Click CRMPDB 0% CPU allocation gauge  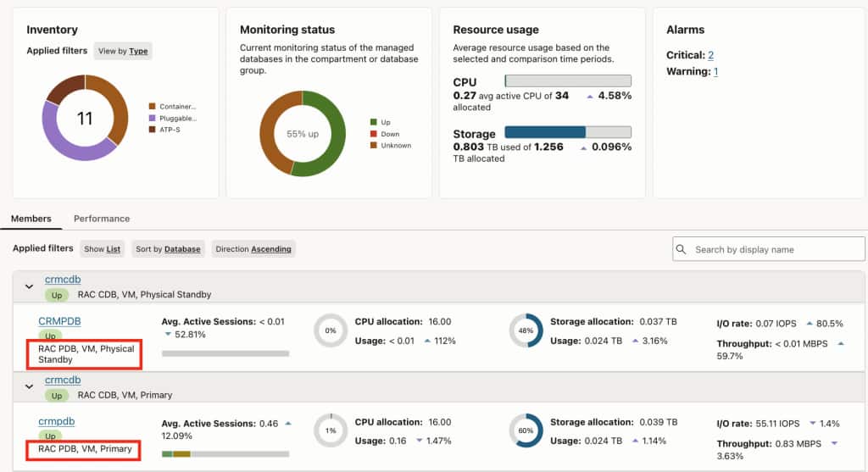click(x=331, y=330)
